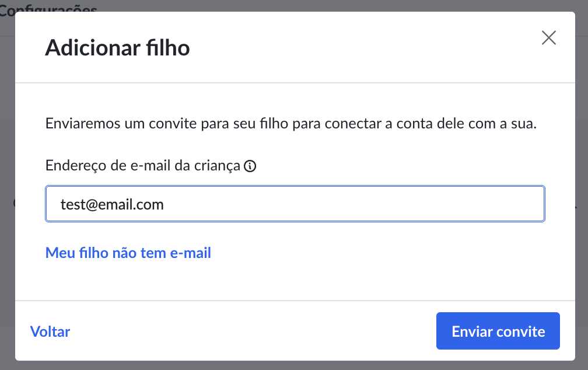Click empty footer space between Voltar and Enviar convite
The width and height of the screenshot is (588, 370).
click(251, 331)
